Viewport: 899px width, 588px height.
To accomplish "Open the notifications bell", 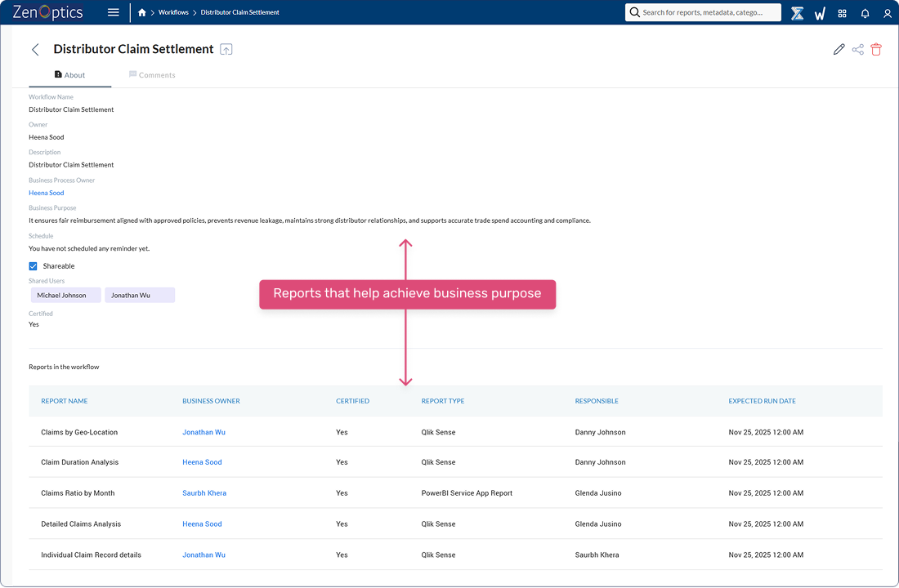I will click(x=865, y=13).
